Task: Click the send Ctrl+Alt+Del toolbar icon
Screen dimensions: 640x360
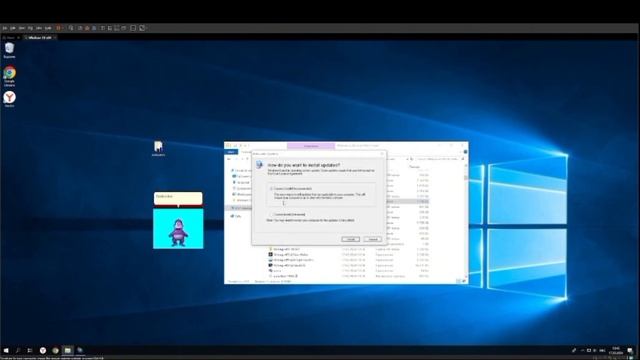Action: [71, 28]
